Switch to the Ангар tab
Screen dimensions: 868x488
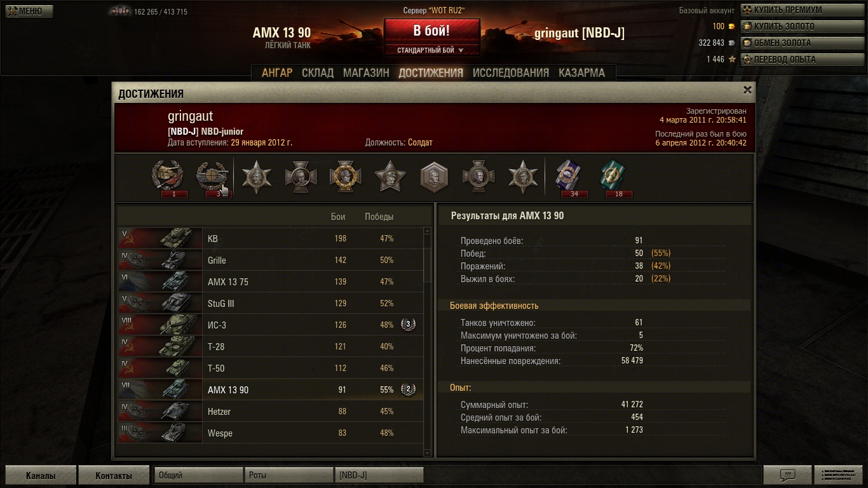coord(277,72)
